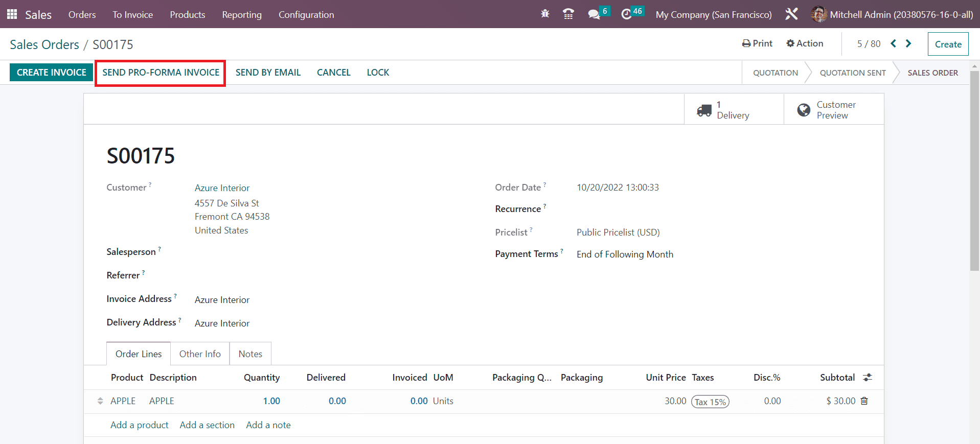Image resolution: width=980 pixels, height=444 pixels.
Task: Click Add a product link
Action: coord(139,425)
